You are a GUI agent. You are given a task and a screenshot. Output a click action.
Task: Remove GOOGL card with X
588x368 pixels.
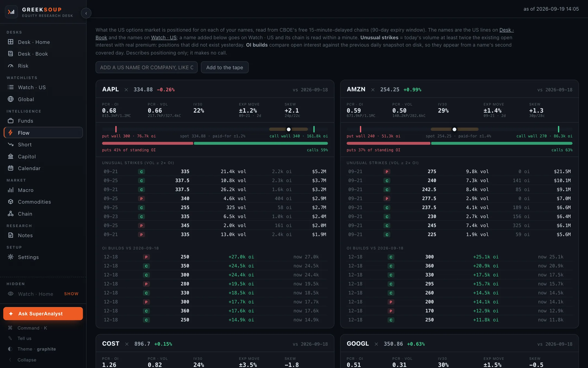point(376,344)
